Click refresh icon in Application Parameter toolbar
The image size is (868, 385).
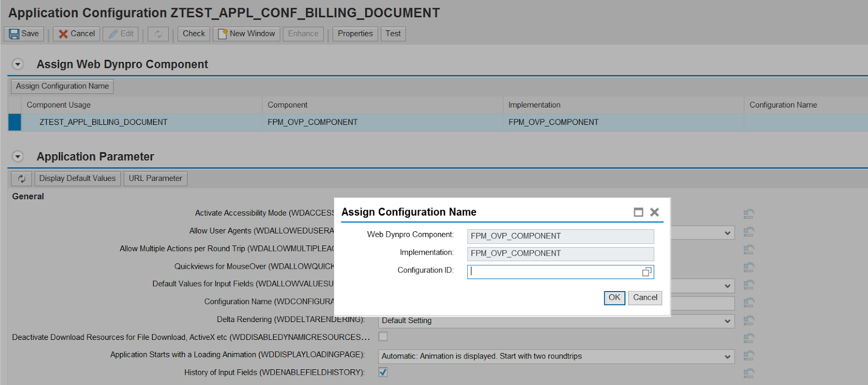[22, 179]
